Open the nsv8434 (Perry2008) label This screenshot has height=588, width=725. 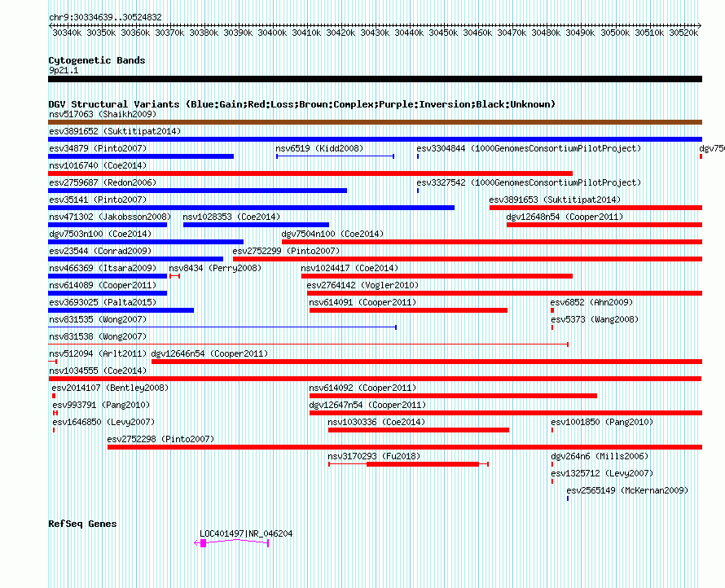(216, 268)
